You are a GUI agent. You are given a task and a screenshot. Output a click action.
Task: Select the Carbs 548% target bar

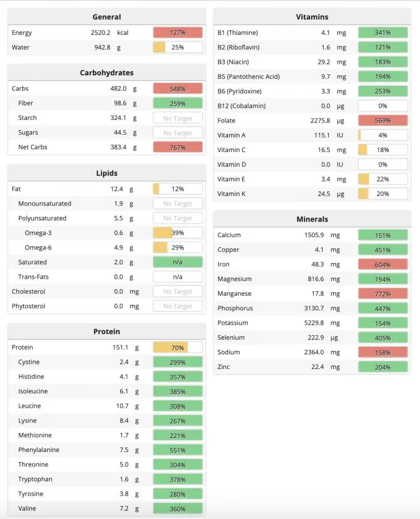(x=177, y=88)
